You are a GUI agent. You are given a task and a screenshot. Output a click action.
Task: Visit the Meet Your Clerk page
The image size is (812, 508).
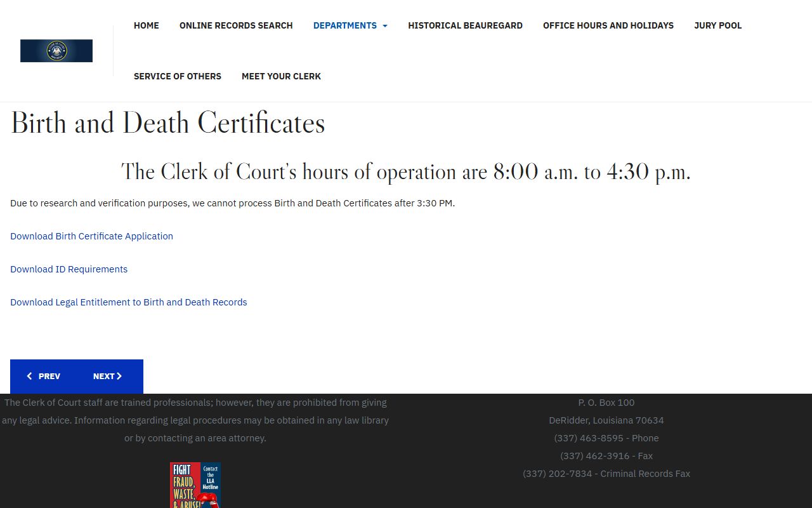click(281, 76)
